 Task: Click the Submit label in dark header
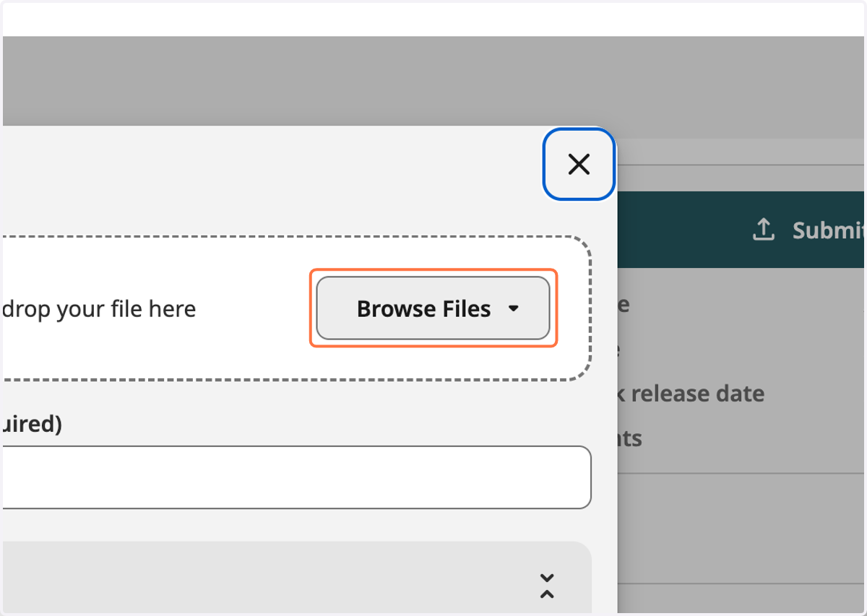coord(829,230)
